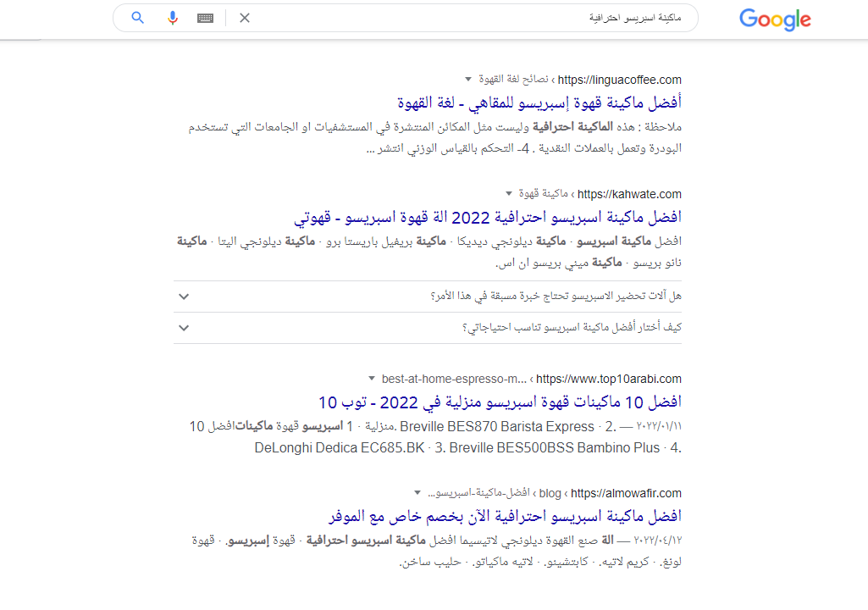The image size is (868, 610).
Task: Start voice search with the microphone icon
Action: tap(173, 17)
